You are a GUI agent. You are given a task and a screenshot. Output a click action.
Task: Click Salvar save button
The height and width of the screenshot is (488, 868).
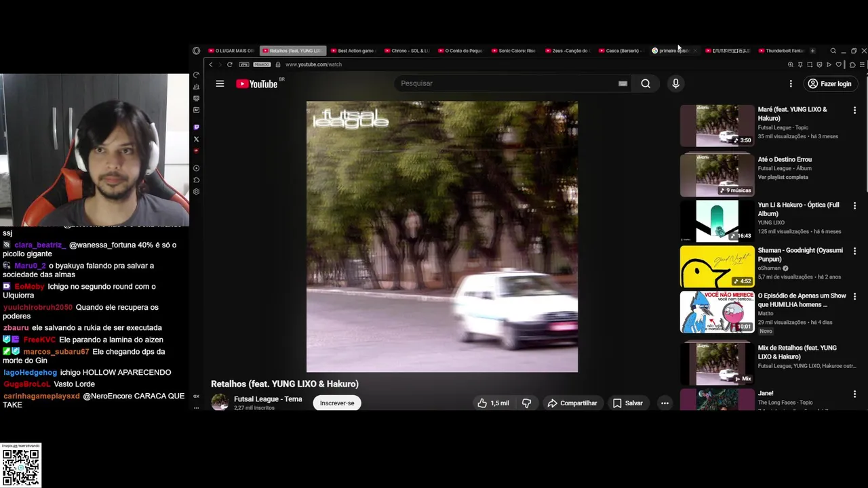[x=628, y=403]
